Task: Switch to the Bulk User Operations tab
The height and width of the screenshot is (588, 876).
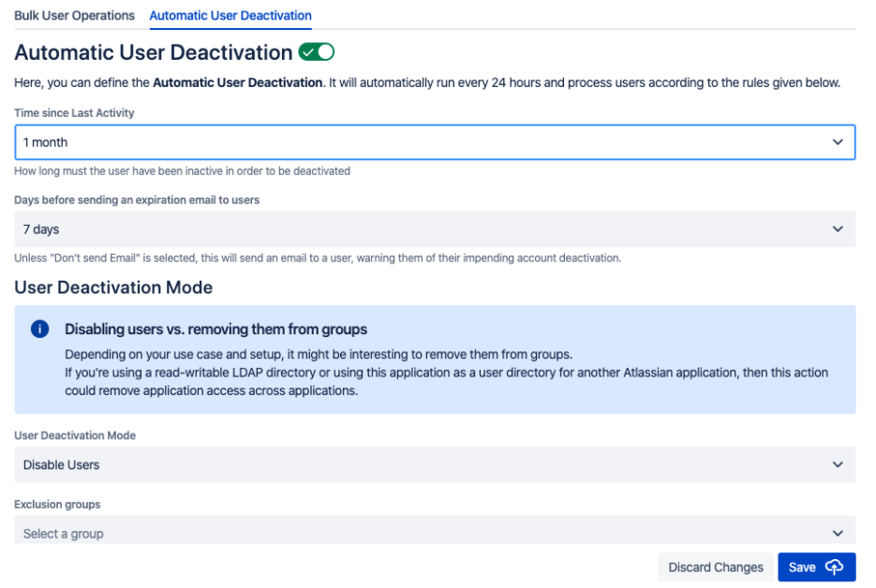Action: [x=74, y=16]
